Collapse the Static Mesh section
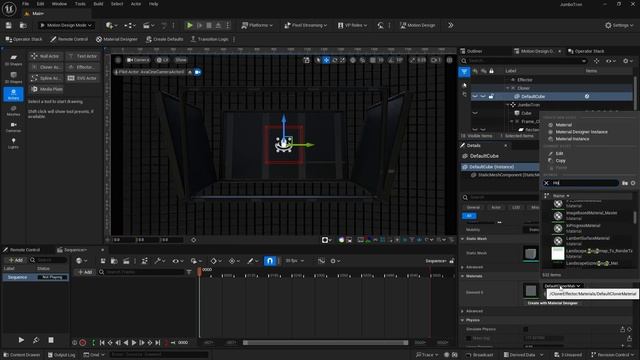This screenshot has height=360, width=640. click(463, 239)
